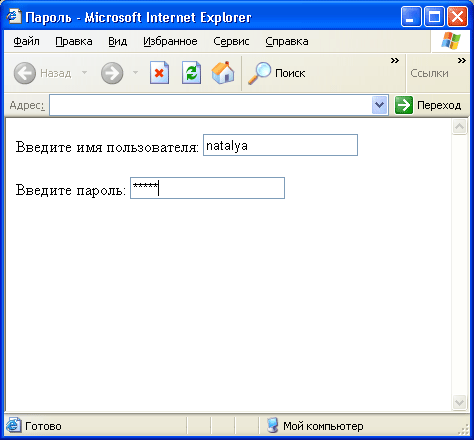Click the My Computer zone icon in status bar
Screen dimensions: 474x440
[x=272, y=426]
